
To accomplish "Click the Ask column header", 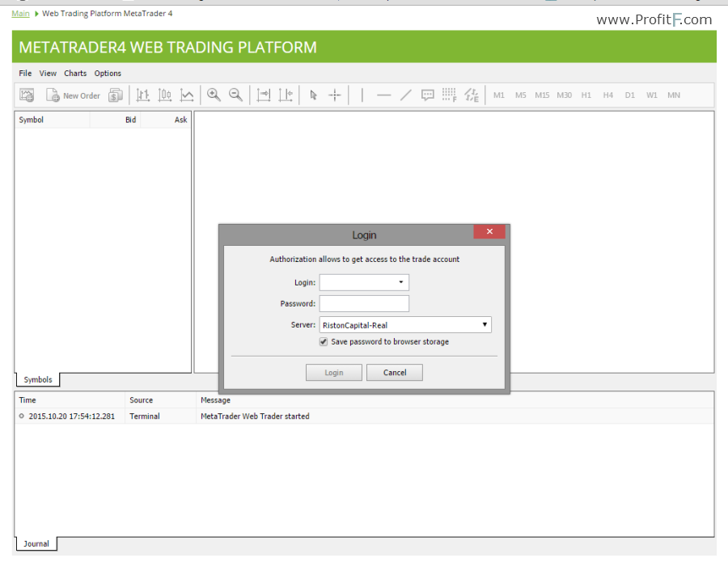I will (166, 120).
